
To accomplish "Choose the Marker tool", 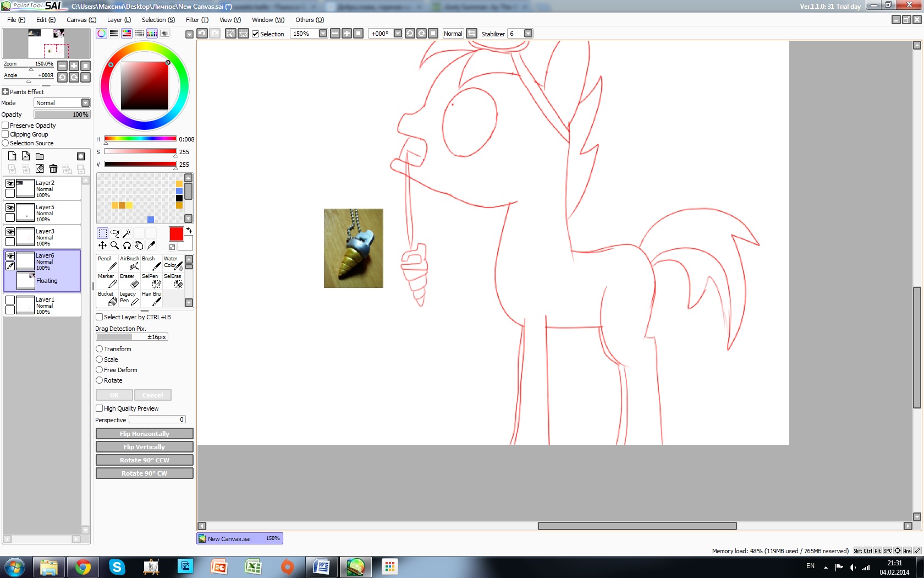I will click(107, 281).
